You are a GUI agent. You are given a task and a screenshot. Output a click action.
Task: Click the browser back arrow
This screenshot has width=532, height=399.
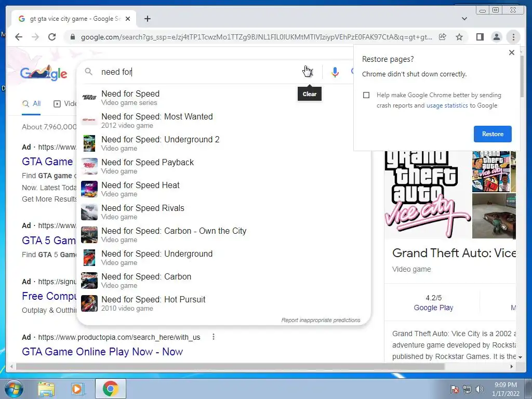(19, 37)
